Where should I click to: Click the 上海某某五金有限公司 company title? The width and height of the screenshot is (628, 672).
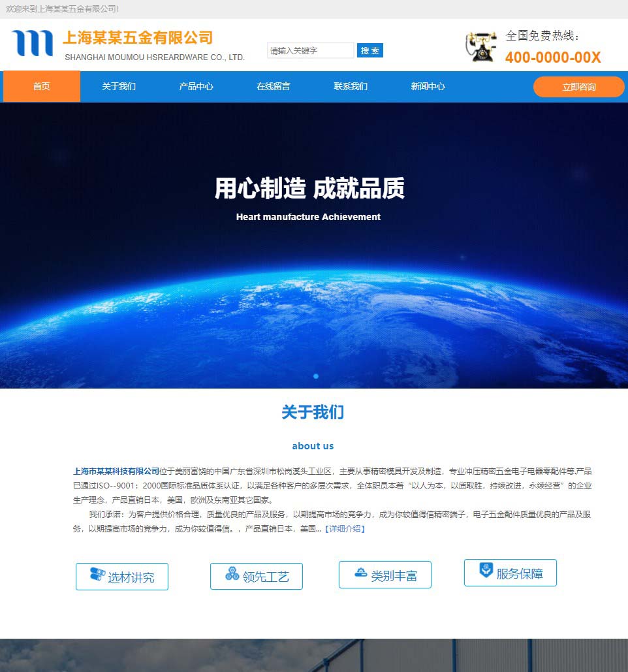tap(138, 38)
